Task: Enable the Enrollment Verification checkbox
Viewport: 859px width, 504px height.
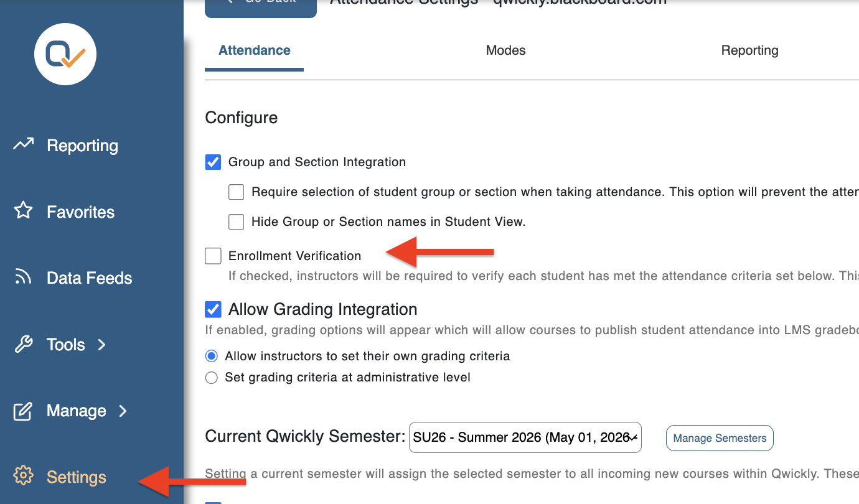Action: [x=213, y=256]
